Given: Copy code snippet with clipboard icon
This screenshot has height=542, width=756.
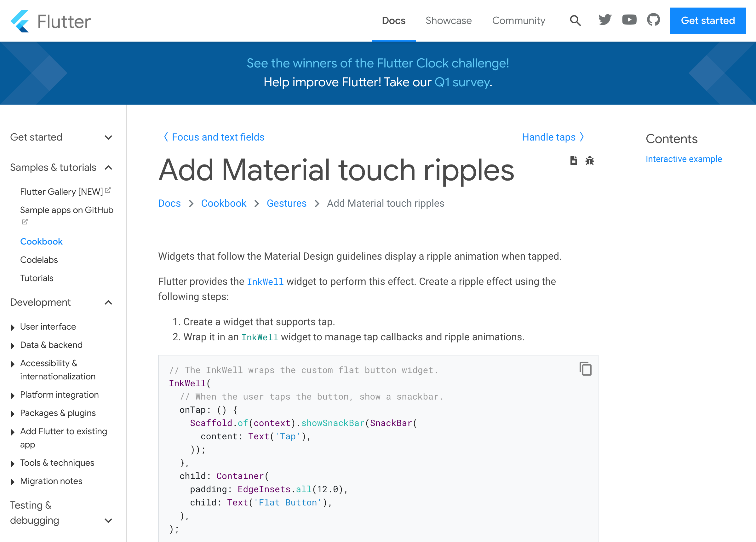Looking at the screenshot, I should [x=585, y=369].
